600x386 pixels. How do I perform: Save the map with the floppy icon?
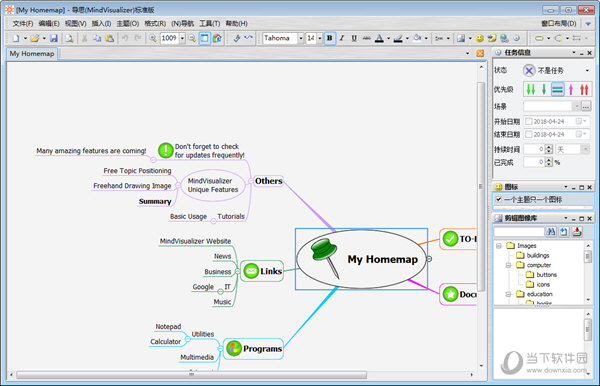point(54,38)
